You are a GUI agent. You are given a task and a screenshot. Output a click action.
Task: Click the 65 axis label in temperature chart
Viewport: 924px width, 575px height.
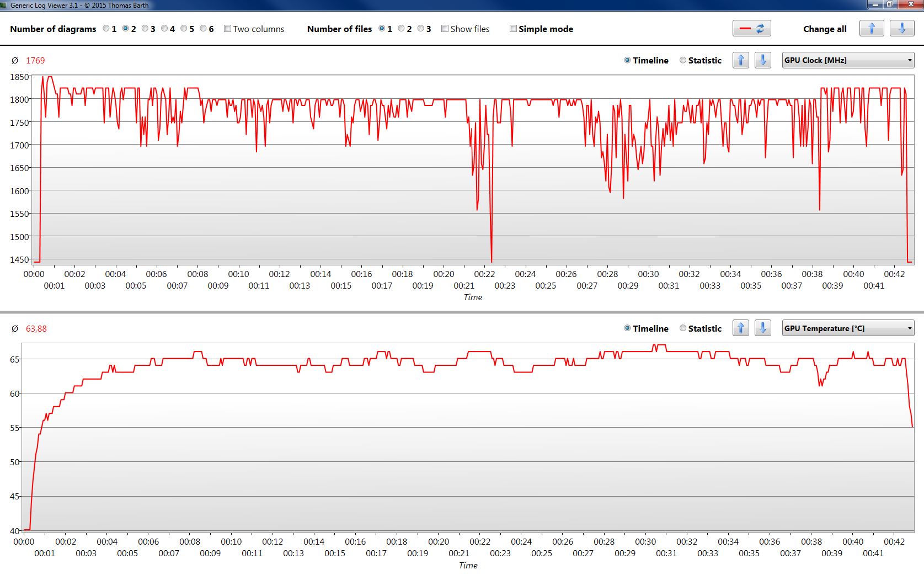pyautogui.click(x=15, y=359)
